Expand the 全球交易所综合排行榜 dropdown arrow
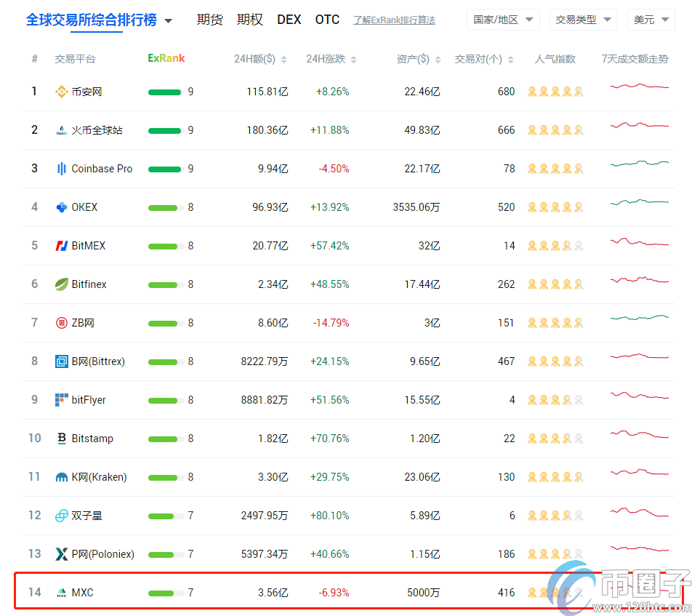692x616 pixels. click(x=168, y=21)
